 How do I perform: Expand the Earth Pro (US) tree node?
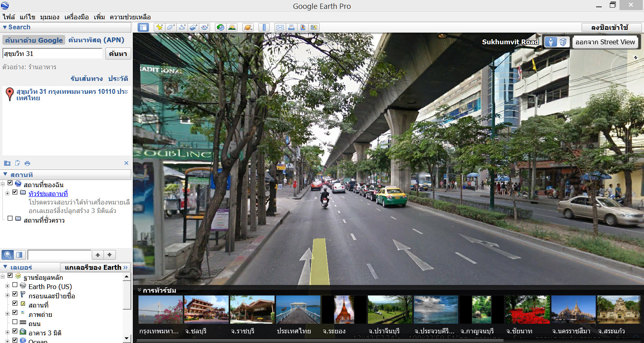7,286
